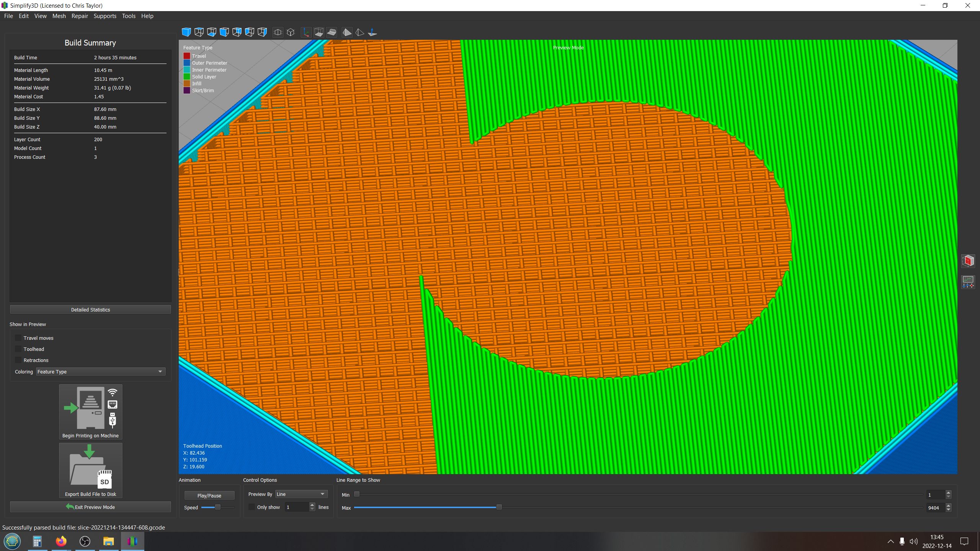
Task: Open the Windows notification center icon
Action: [x=964, y=541]
